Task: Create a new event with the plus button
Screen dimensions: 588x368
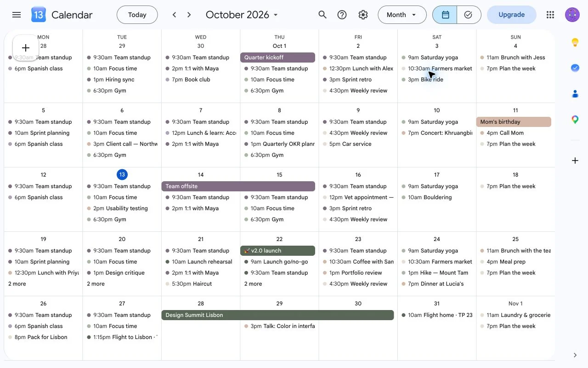Action: click(26, 48)
